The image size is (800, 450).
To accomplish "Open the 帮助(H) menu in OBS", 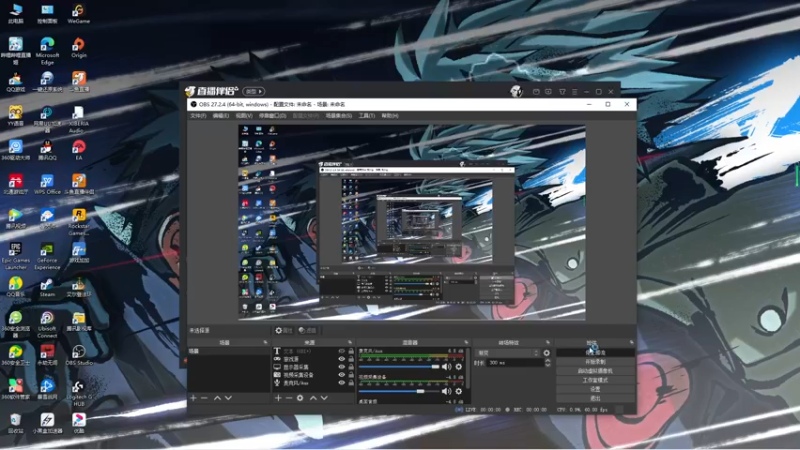I will point(390,116).
